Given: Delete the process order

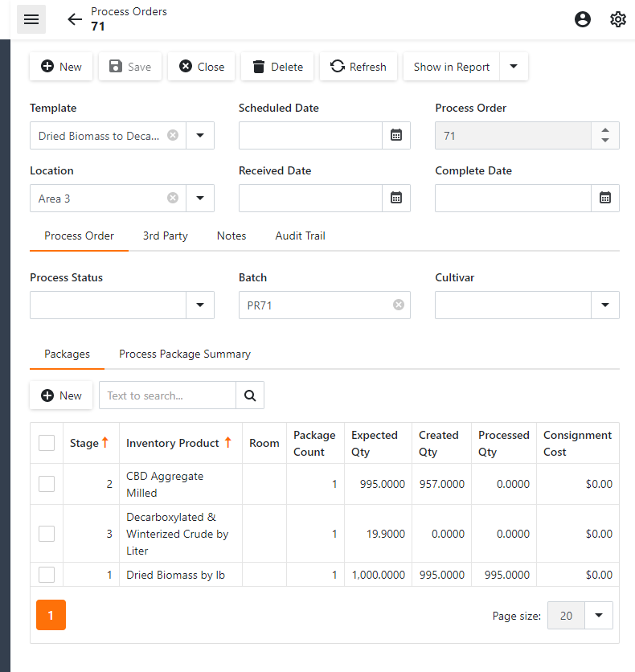Looking at the screenshot, I should coord(277,67).
